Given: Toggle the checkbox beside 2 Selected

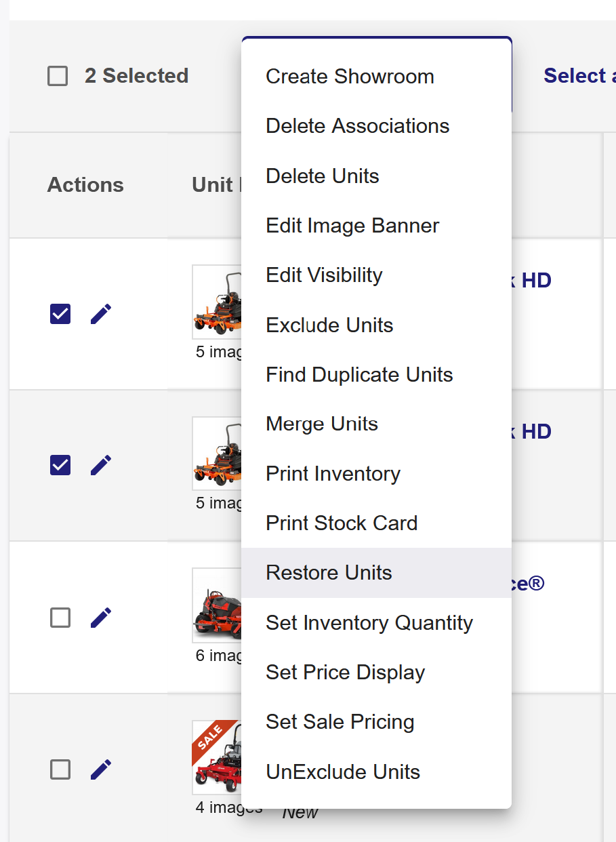Looking at the screenshot, I should [58, 76].
